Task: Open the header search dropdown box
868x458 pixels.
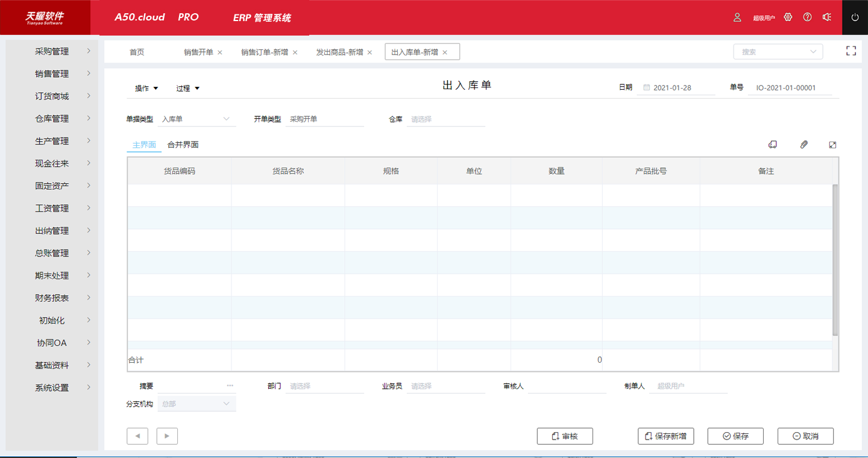Action: pos(778,52)
